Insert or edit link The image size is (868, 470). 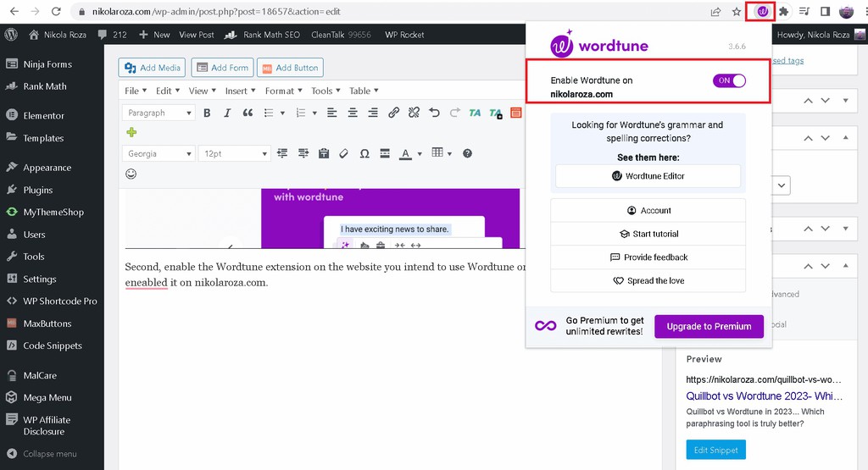[393, 113]
